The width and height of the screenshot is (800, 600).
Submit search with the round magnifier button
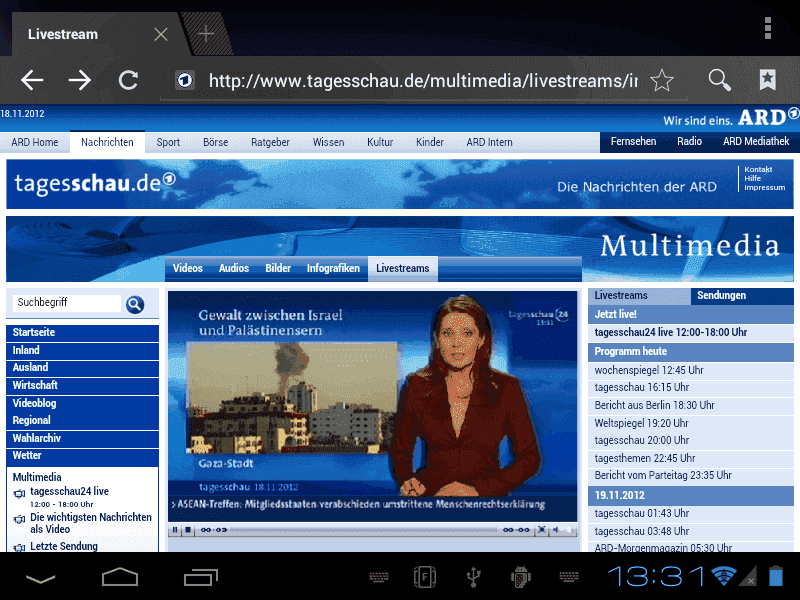[x=135, y=305]
